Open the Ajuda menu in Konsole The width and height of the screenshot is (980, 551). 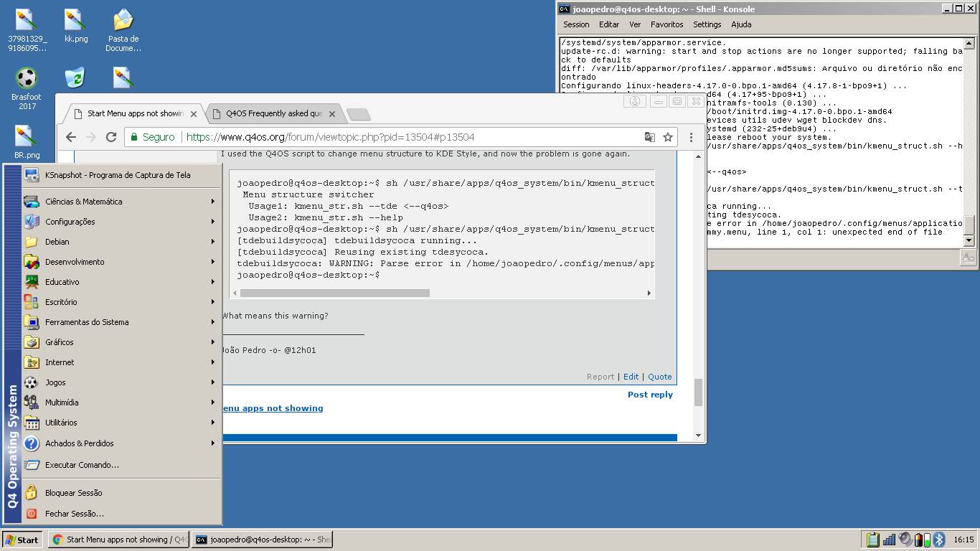click(x=741, y=24)
